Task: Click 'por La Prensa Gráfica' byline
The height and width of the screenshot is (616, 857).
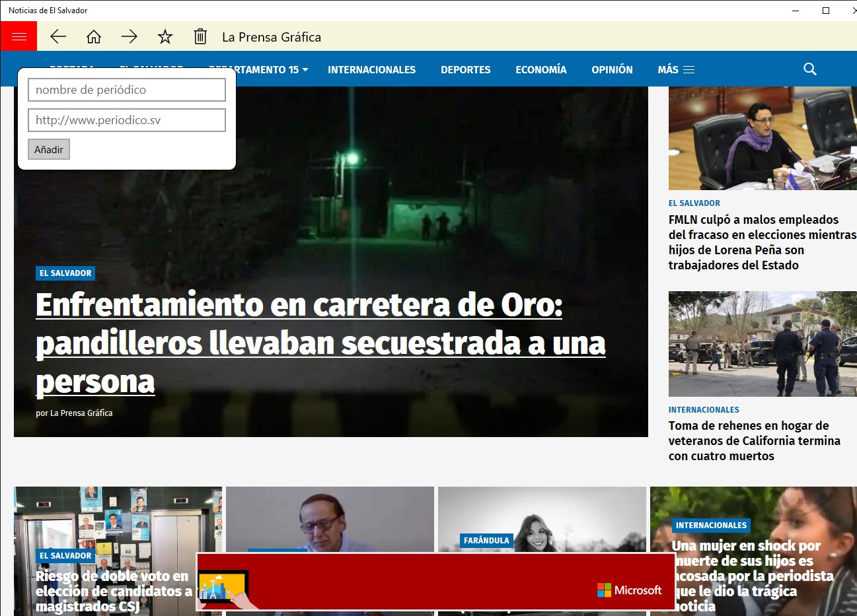Action: coord(74,413)
